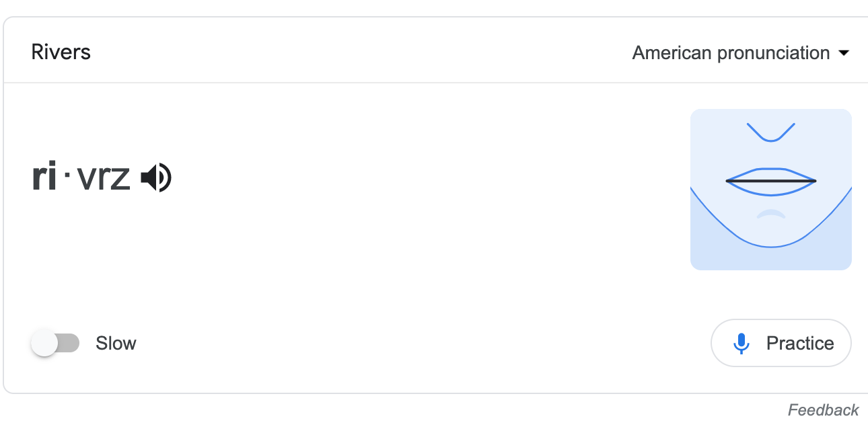The height and width of the screenshot is (429, 868).
Task: Click the blue microphone icon
Action: pyautogui.click(x=741, y=344)
